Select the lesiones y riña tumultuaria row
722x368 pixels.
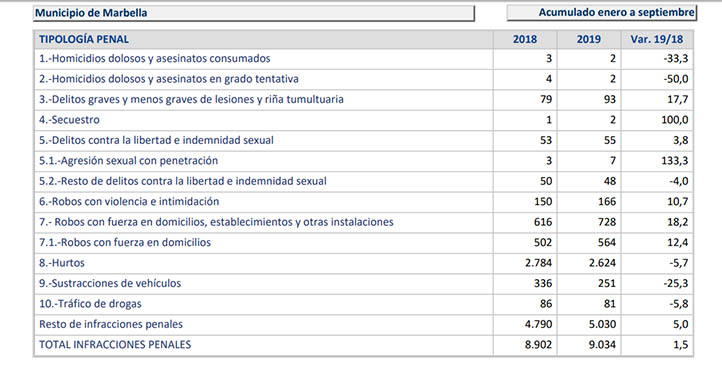[363, 99]
